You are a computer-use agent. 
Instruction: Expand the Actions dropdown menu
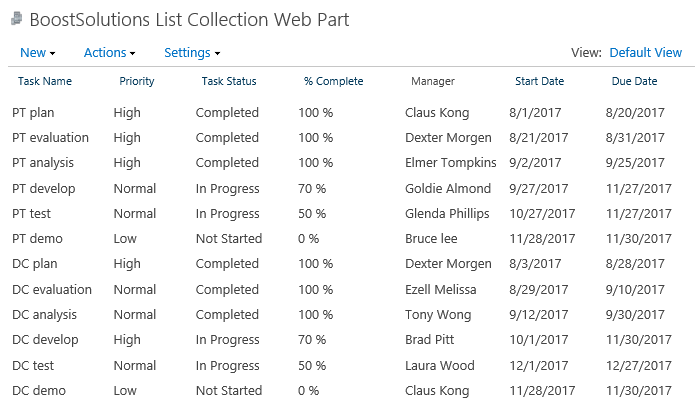109,53
